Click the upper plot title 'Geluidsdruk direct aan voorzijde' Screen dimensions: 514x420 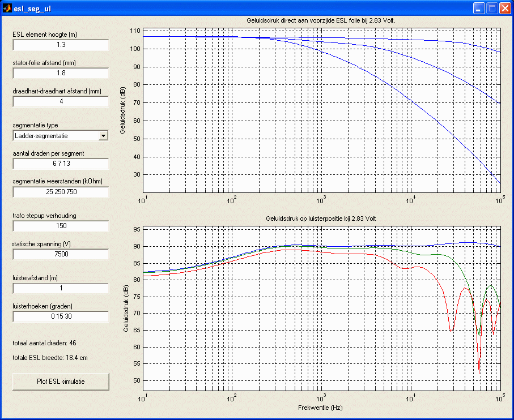[321, 20]
